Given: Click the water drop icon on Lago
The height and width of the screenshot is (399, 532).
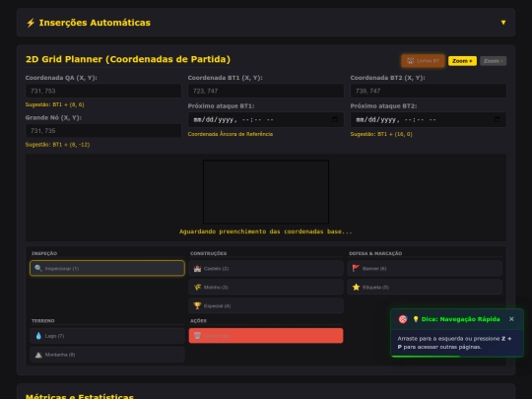Looking at the screenshot, I should tap(38, 336).
